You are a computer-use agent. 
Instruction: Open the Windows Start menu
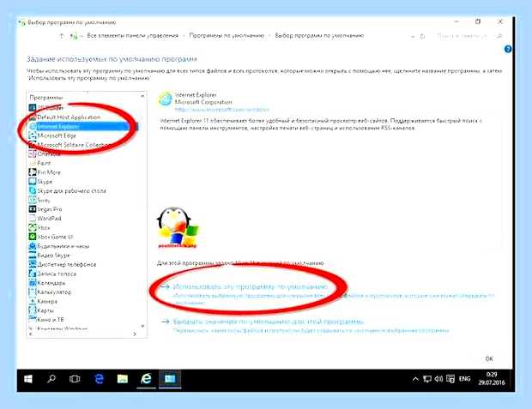pos(28,379)
